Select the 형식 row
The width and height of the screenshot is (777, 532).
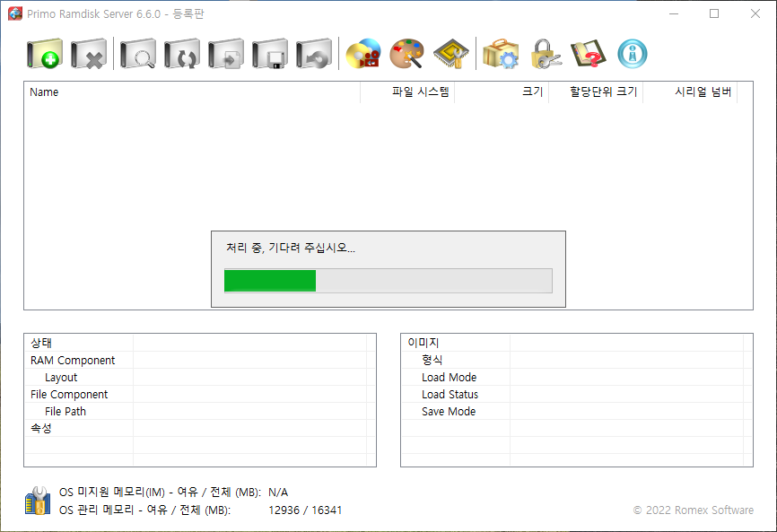(577, 360)
